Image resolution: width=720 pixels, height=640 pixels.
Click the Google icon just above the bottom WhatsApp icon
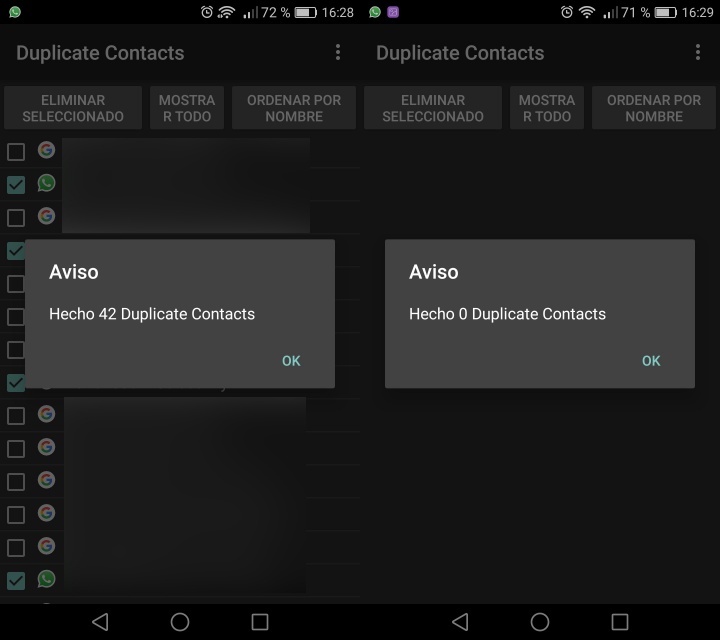[46, 546]
